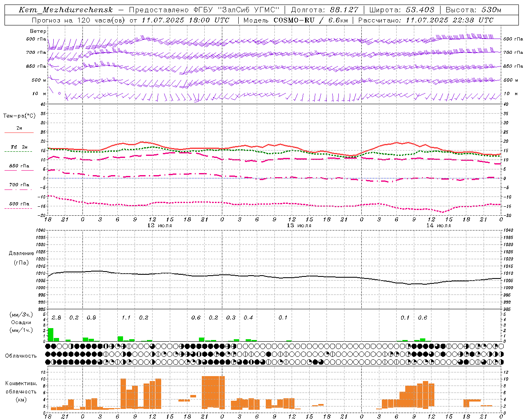The width and height of the screenshot is (525, 420).
Task: Click the 10 м wind level label on the left
Action: (x=39, y=94)
